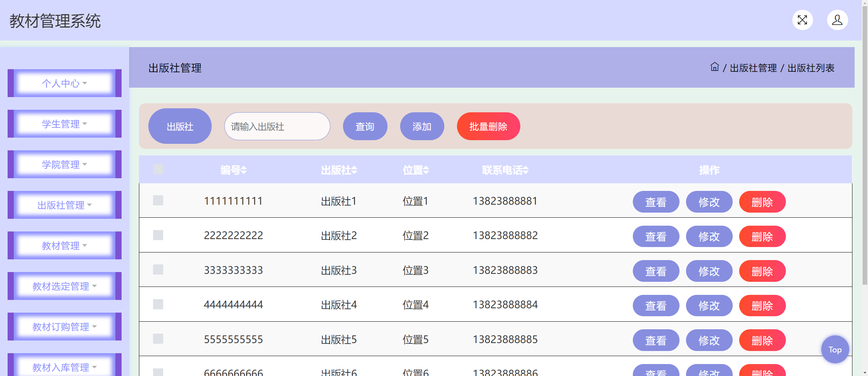Click the red 批量删除 button
This screenshot has height=376, width=868.
pos(488,126)
